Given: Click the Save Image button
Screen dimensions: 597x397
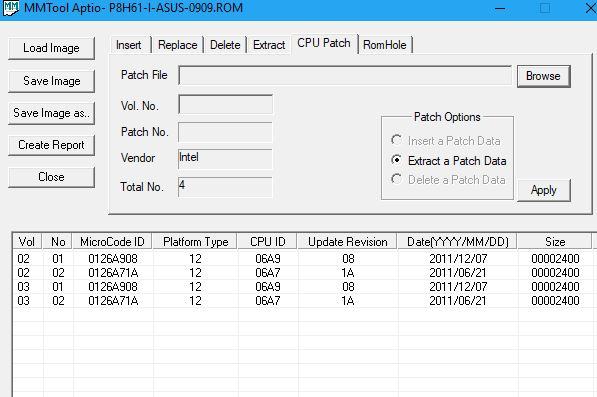Looking at the screenshot, I should tap(51, 81).
